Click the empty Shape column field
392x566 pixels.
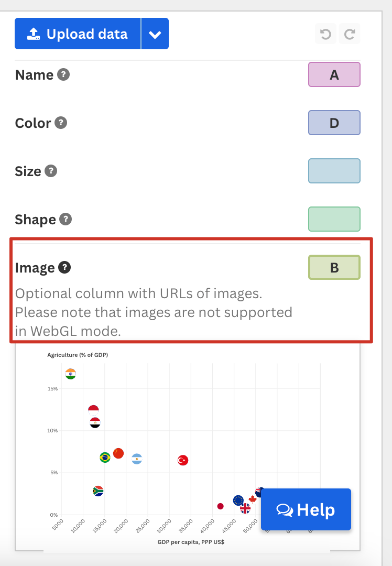point(334,219)
